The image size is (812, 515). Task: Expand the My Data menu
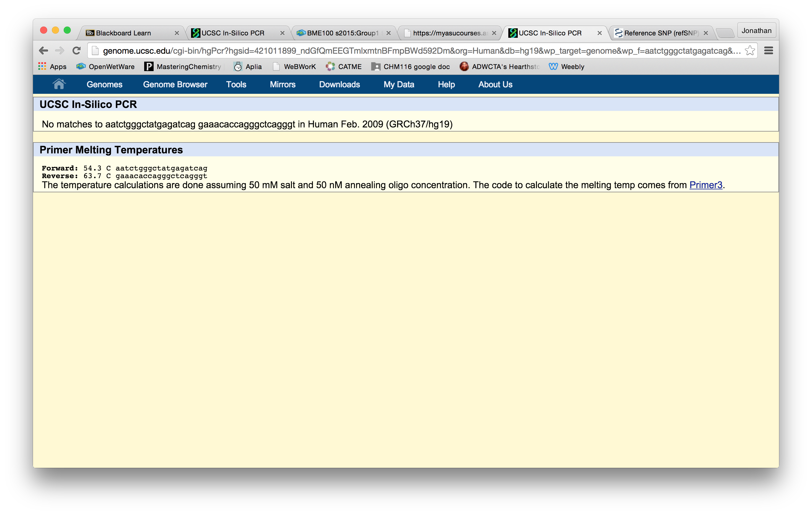click(x=399, y=84)
